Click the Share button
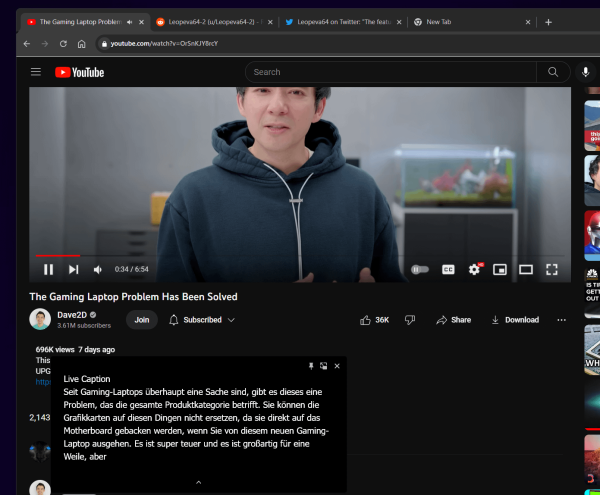This screenshot has height=495, width=600. (453, 320)
